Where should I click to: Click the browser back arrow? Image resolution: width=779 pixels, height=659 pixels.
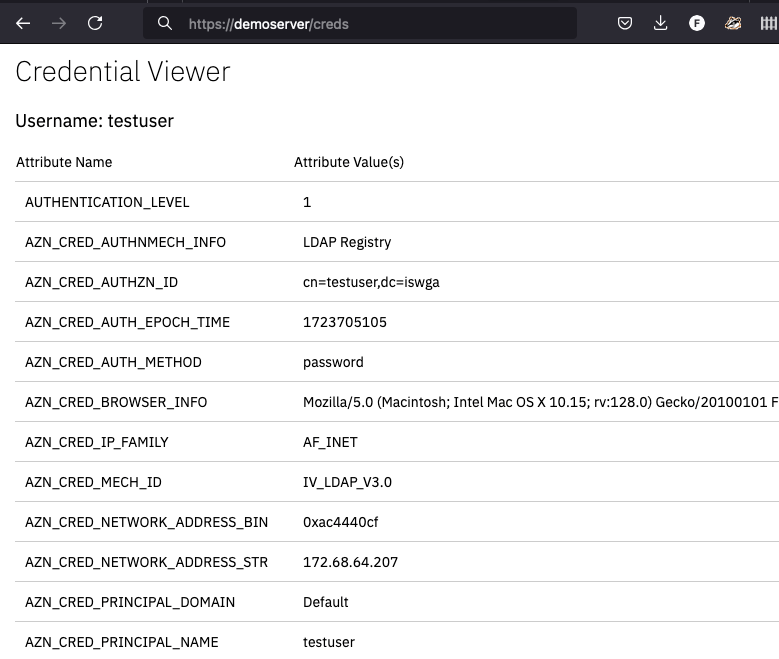23,23
